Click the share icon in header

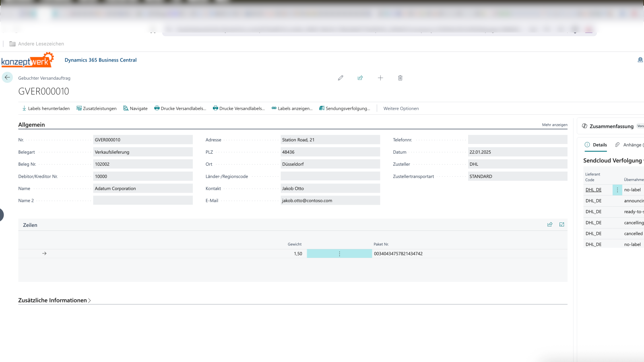pos(360,78)
